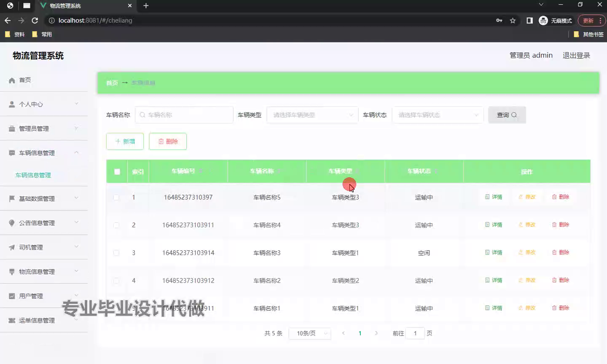Viewport: 607px width, 364px height.
Task: Open the 其他书签 bookmarks folder
Action: (x=589, y=34)
